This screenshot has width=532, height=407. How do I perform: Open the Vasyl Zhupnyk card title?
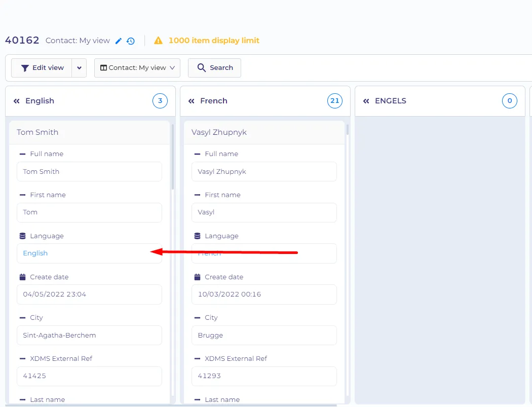pos(219,132)
